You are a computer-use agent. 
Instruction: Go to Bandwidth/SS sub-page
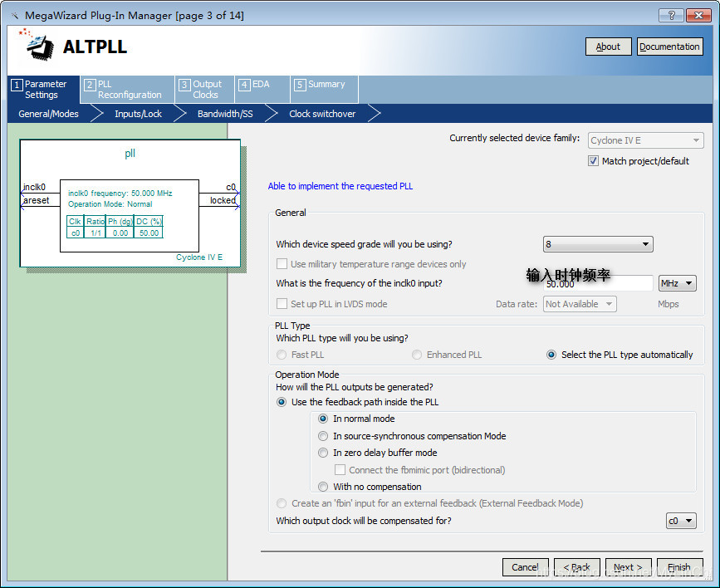point(225,114)
